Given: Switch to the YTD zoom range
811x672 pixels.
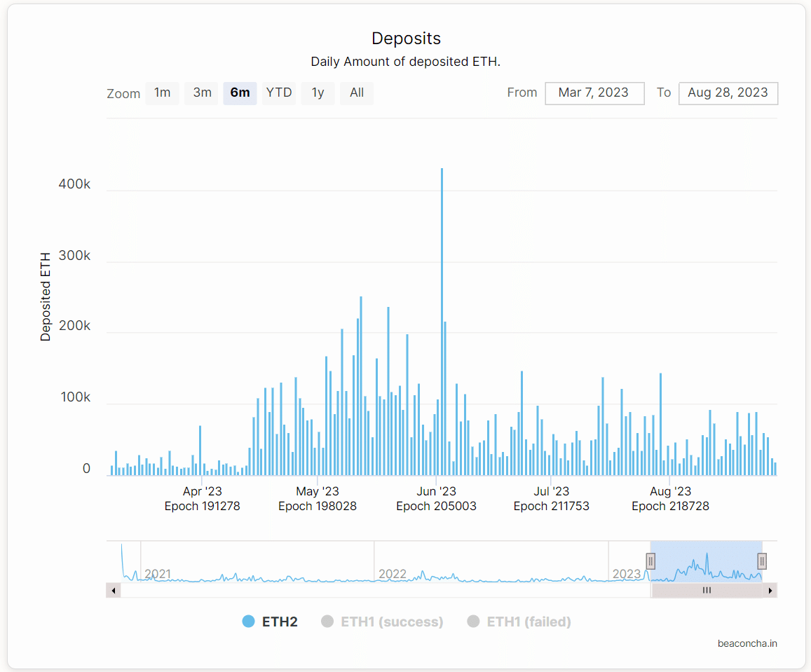Looking at the screenshot, I should pyautogui.click(x=279, y=93).
